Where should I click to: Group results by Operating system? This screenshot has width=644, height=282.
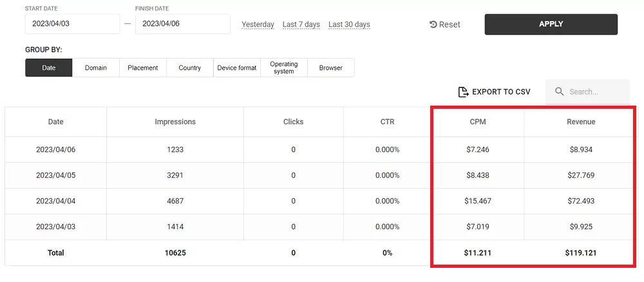click(284, 68)
